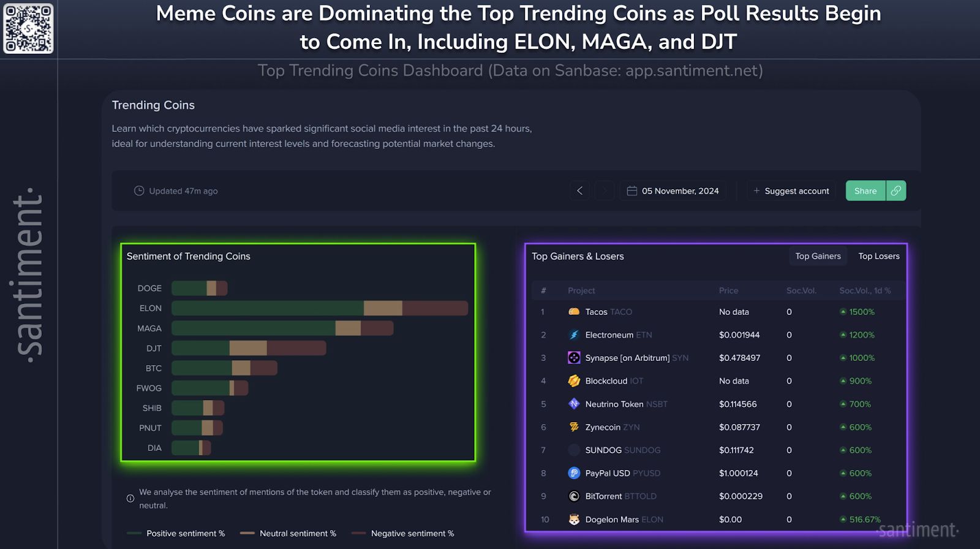This screenshot has width=980, height=549.
Task: Click the Dogelon Mars dog icon
Action: (574, 520)
